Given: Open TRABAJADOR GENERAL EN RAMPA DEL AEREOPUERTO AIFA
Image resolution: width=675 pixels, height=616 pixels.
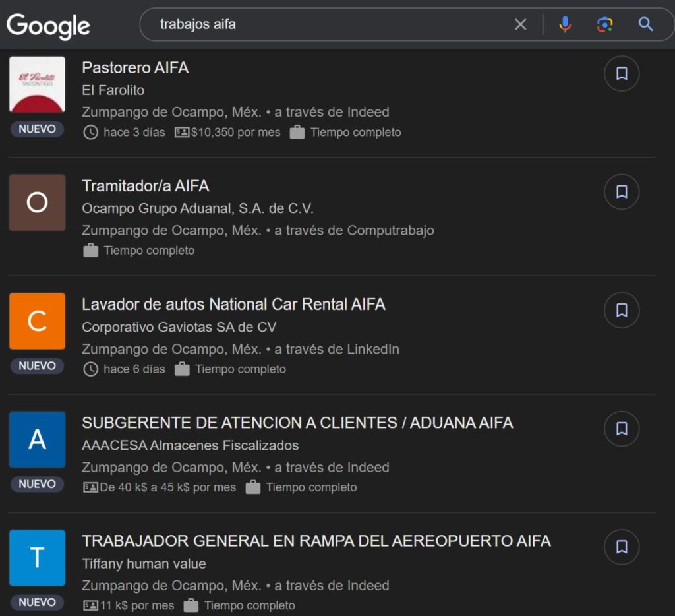Looking at the screenshot, I should coord(316,541).
